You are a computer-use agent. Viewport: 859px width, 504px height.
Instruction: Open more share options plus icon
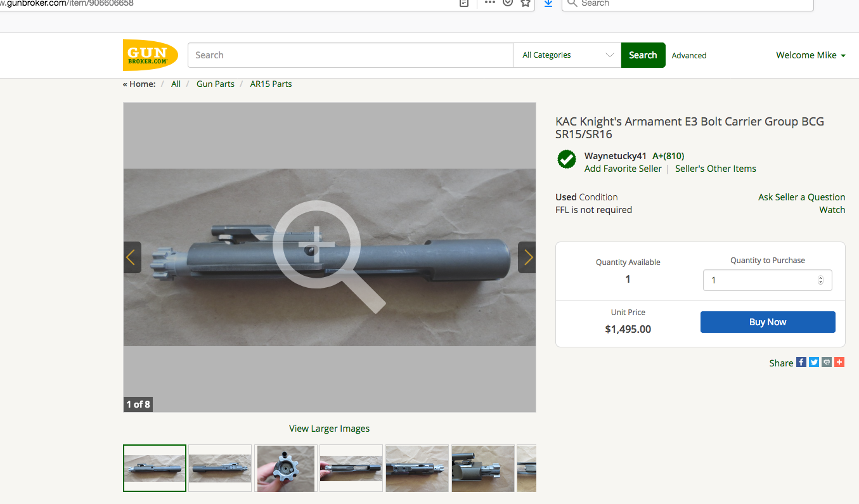839,362
